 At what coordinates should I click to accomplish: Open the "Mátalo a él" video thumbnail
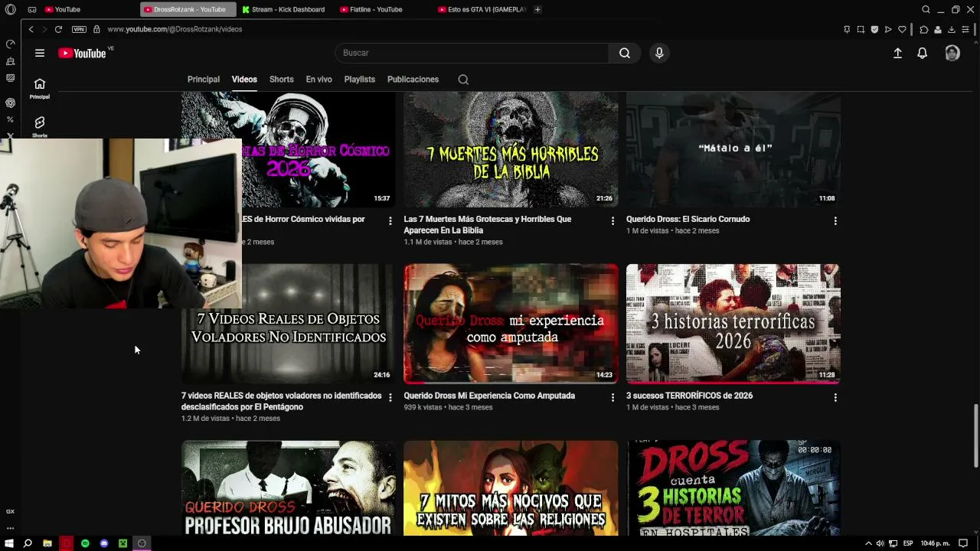point(733,149)
